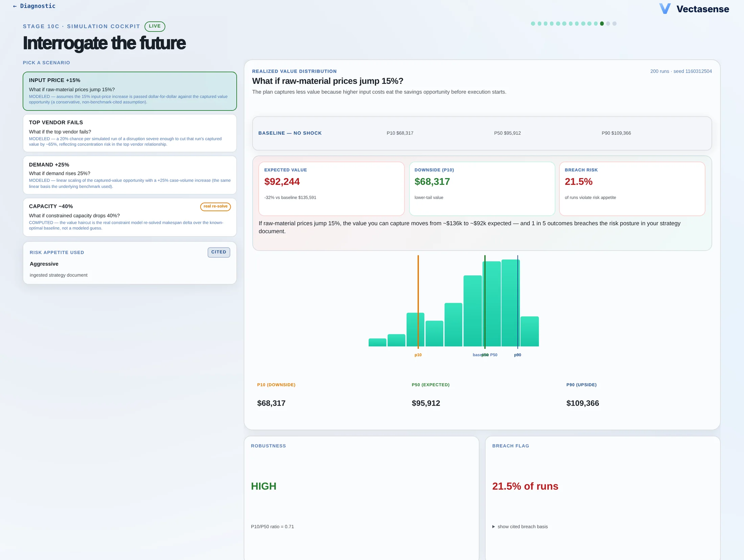Select the Top Vendor Fails scenario

coord(130,133)
